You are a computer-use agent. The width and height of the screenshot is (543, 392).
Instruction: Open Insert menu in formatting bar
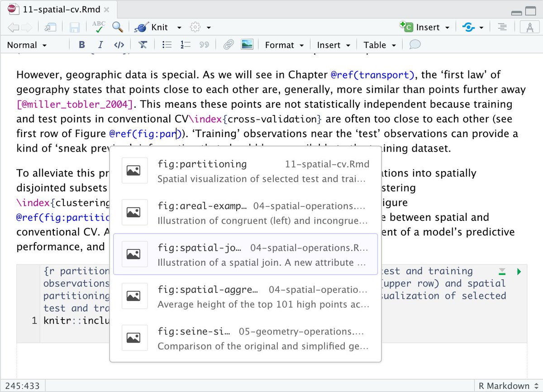click(333, 45)
